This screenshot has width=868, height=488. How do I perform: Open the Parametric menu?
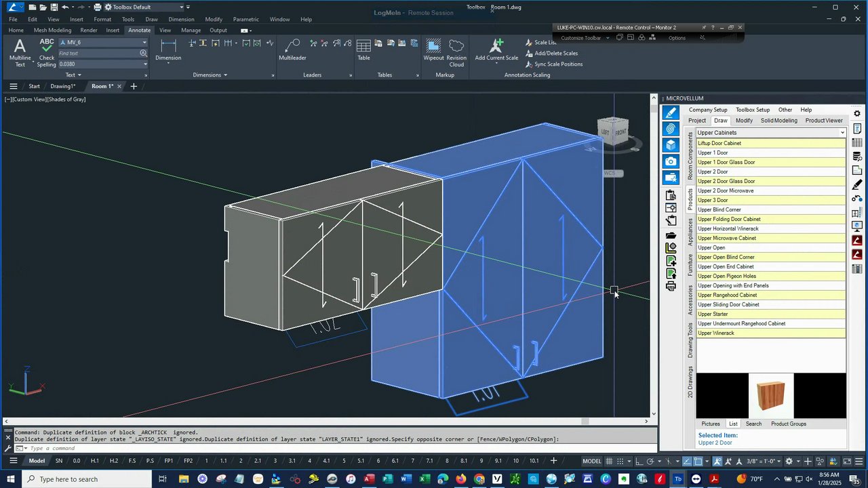[245, 19]
